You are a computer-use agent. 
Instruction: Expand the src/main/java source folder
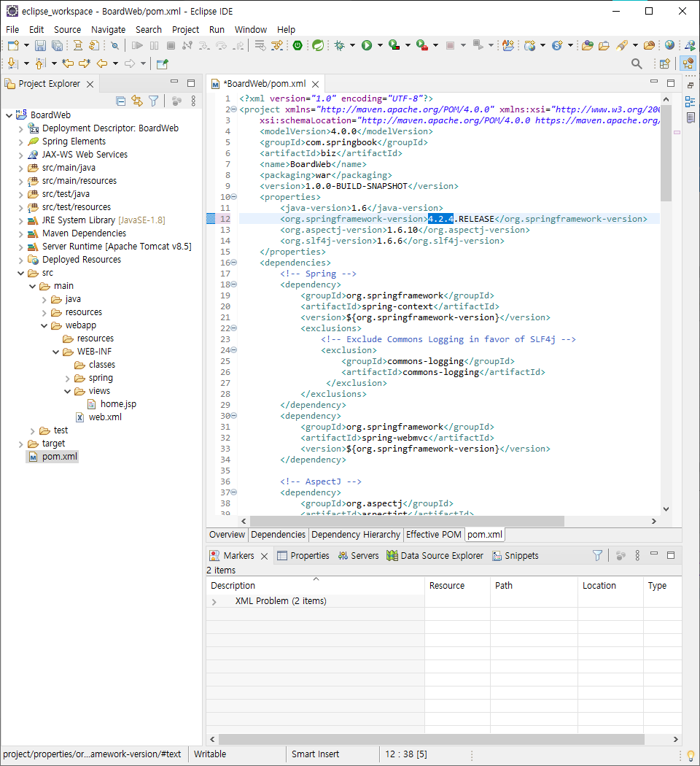click(20, 168)
